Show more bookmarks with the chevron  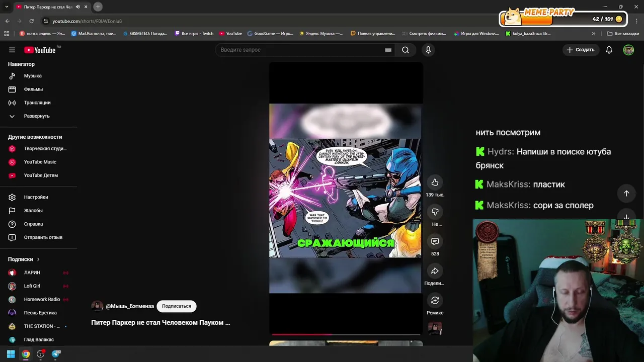click(x=593, y=34)
